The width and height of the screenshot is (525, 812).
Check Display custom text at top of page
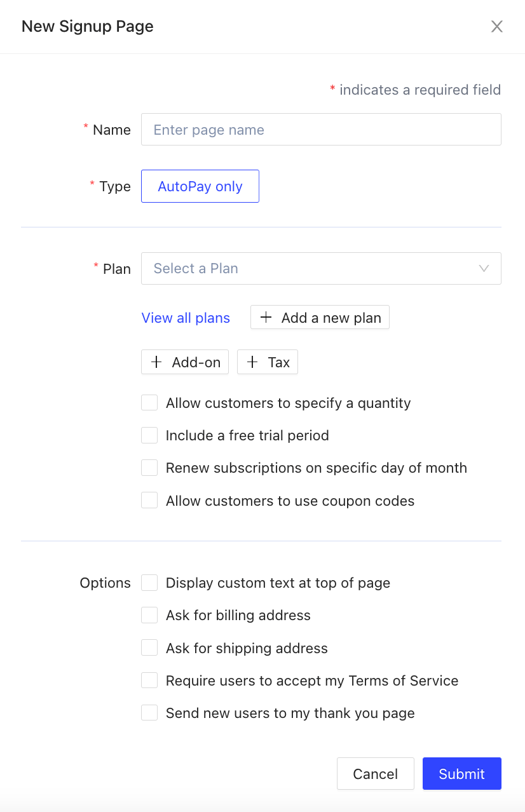149,583
